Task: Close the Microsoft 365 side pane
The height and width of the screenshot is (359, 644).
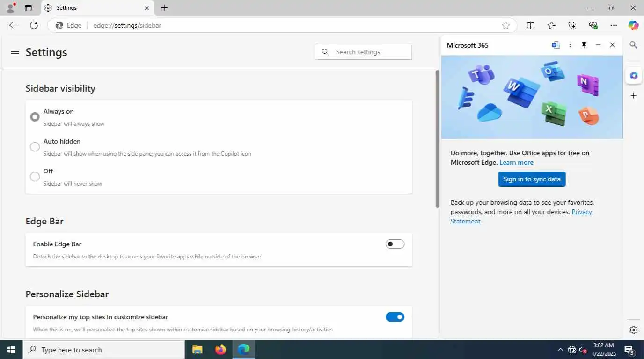Action: [612, 45]
